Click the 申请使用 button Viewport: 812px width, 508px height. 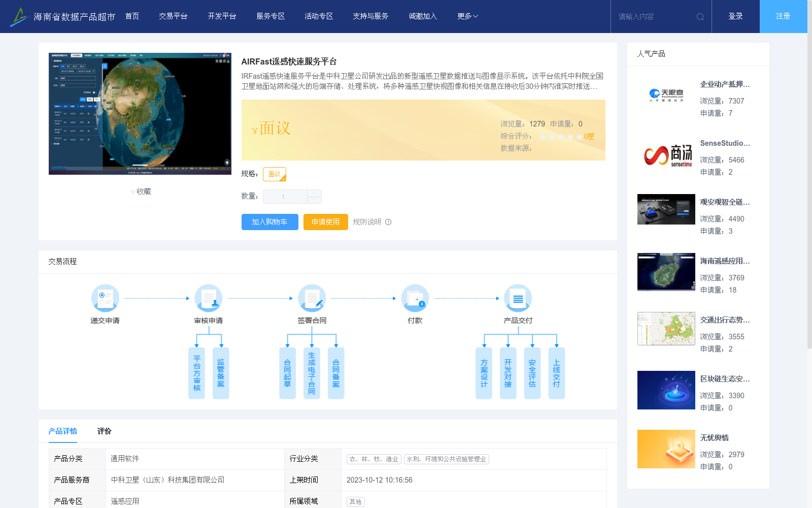point(326,222)
